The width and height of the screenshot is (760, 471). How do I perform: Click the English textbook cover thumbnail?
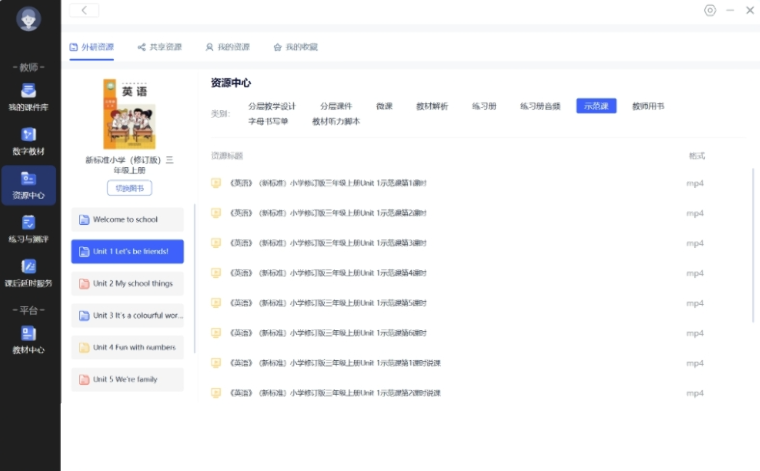[x=129, y=115]
